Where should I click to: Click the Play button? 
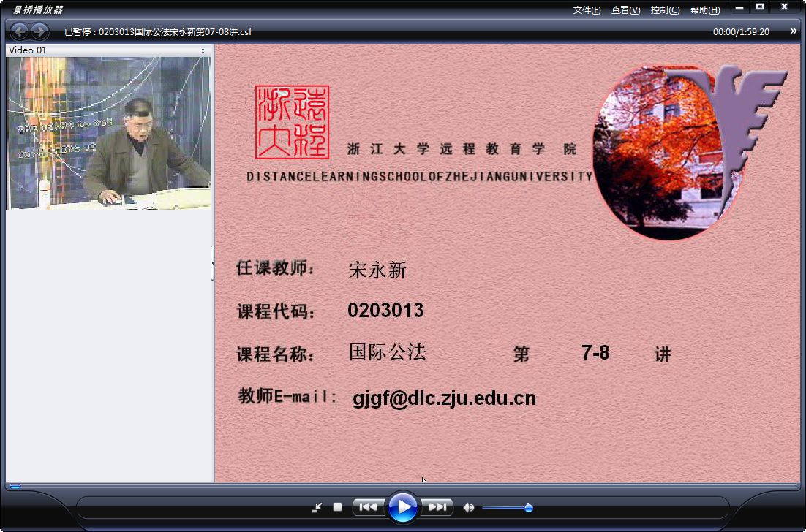click(402, 507)
